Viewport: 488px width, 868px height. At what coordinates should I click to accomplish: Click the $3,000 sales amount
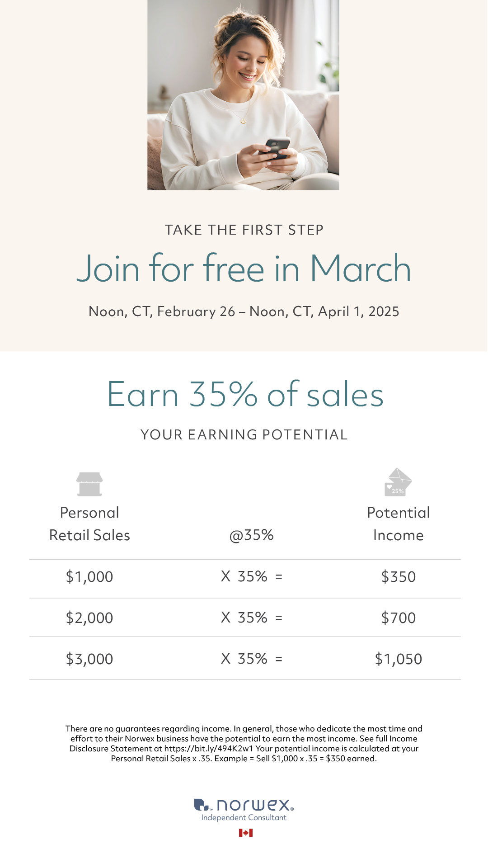[89, 659]
